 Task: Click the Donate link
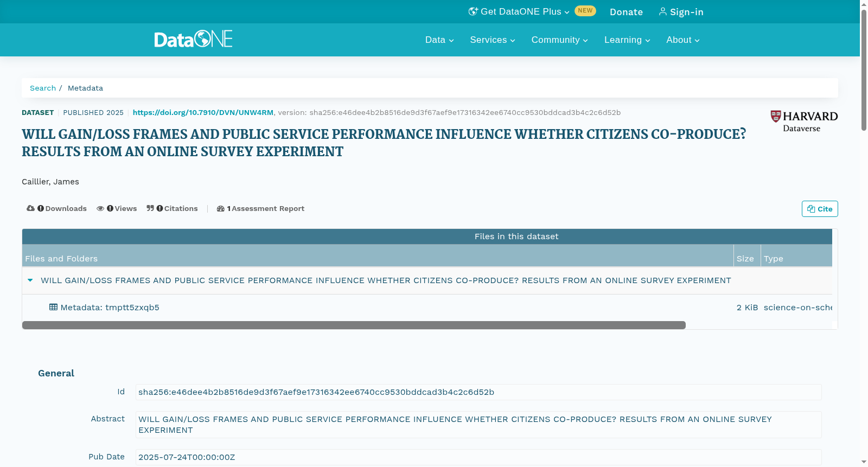coord(626,12)
